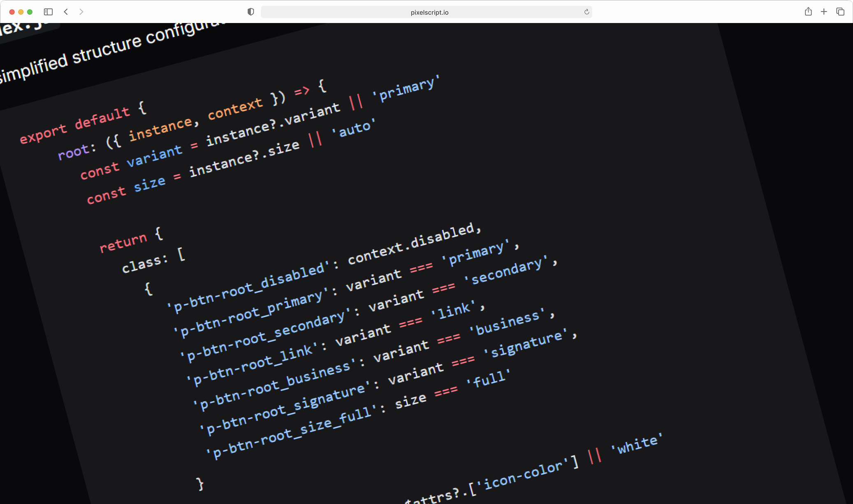The height and width of the screenshot is (504, 853).
Task: Zoom the window with the green button
Action: (30, 12)
